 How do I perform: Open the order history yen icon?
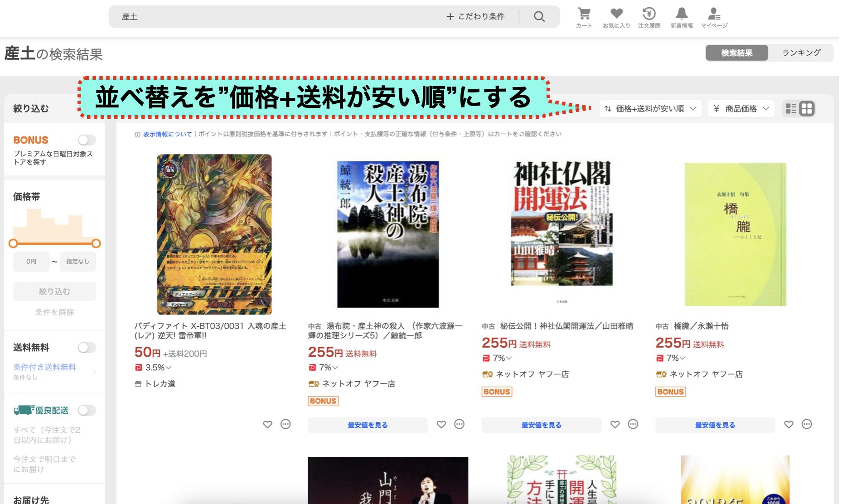click(x=649, y=18)
